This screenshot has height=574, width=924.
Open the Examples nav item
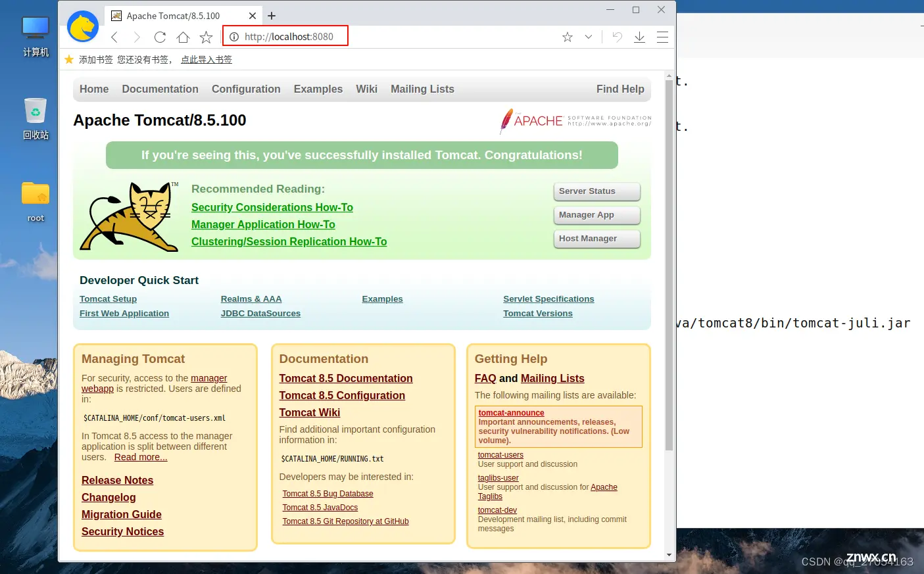click(x=318, y=89)
